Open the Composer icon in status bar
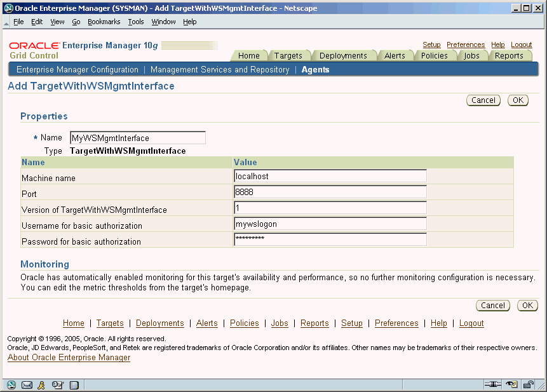 pyautogui.click(x=58, y=384)
